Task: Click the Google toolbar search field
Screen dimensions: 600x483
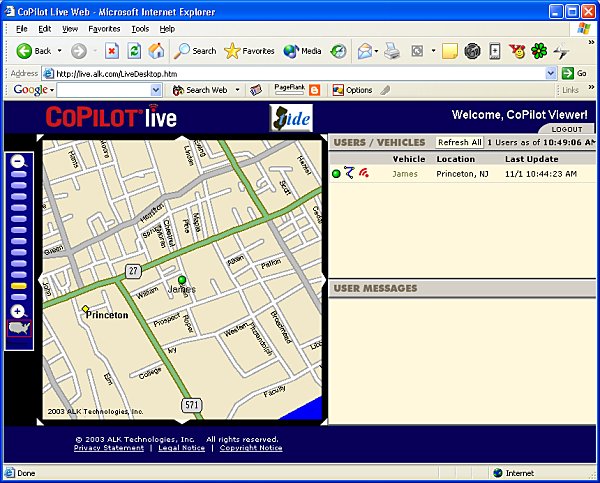Action: coord(103,90)
